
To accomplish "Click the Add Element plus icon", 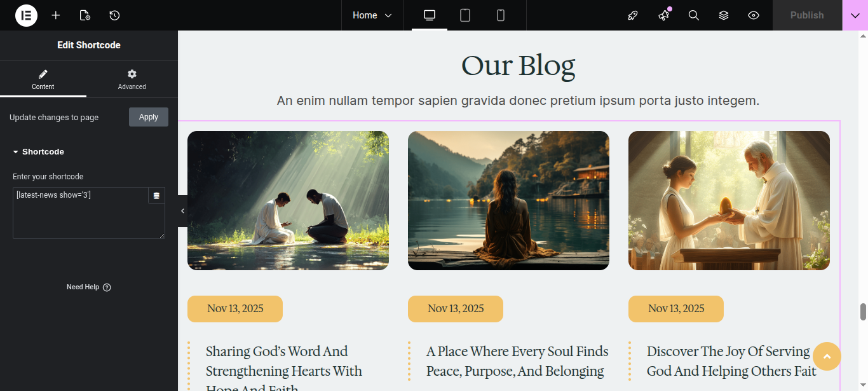I will [56, 15].
